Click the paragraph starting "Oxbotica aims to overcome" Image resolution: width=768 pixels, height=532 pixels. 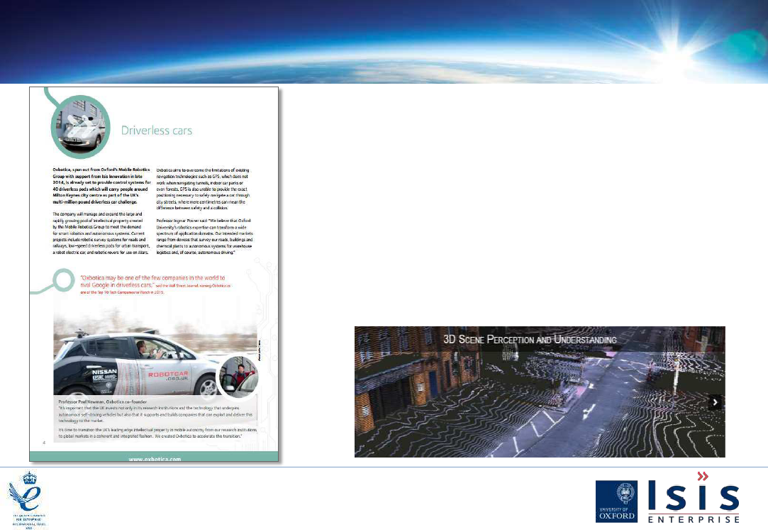click(204, 189)
